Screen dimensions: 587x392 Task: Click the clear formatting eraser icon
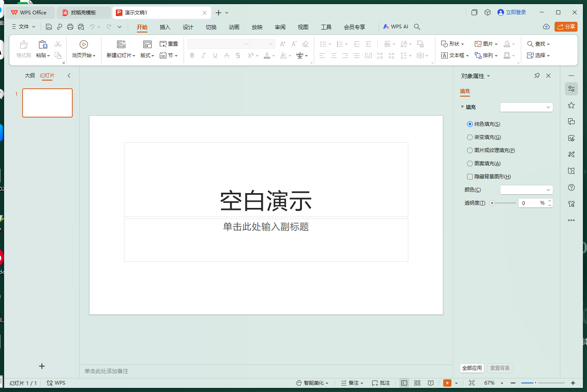point(306,44)
